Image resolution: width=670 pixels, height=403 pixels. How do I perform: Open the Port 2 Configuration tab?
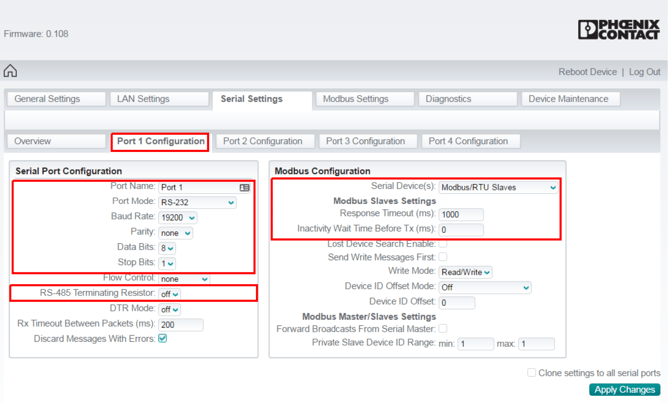[x=263, y=141]
